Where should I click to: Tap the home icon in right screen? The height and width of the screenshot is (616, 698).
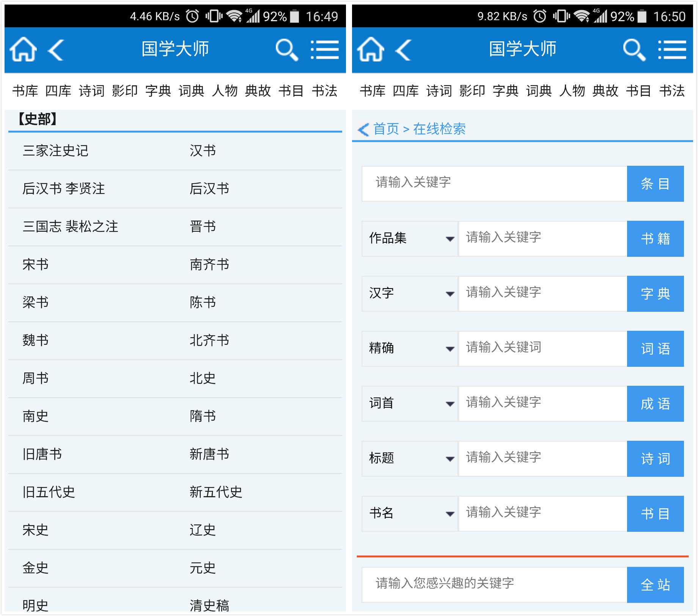371,49
